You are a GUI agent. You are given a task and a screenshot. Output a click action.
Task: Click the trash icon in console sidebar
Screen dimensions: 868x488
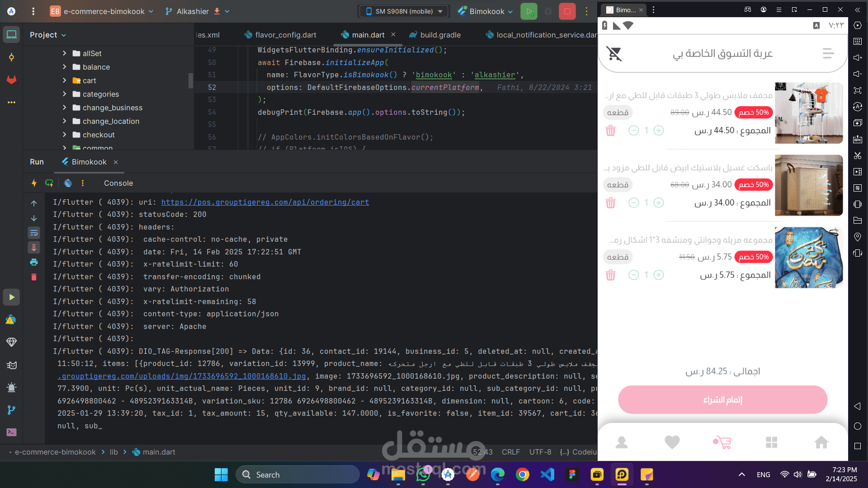pos(34,277)
